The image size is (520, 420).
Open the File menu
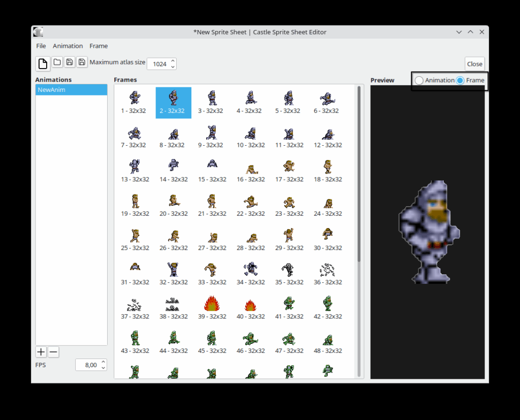pos(41,46)
